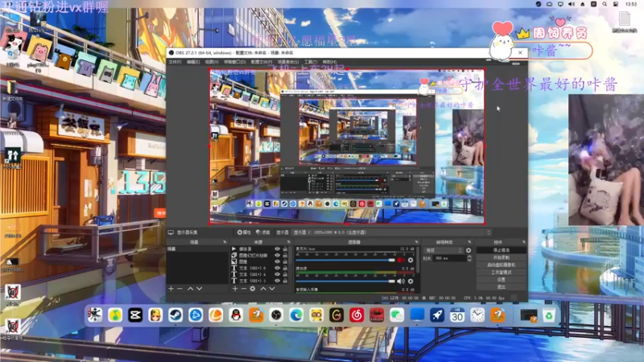644x362 pixels.
Task: Toggle lock on 文本 (GDI+) 3 source
Action: coord(285,281)
